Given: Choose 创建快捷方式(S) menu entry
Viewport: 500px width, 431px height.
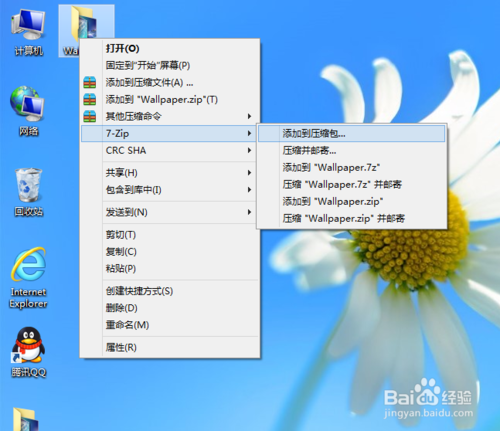Looking at the screenshot, I should [169, 291].
